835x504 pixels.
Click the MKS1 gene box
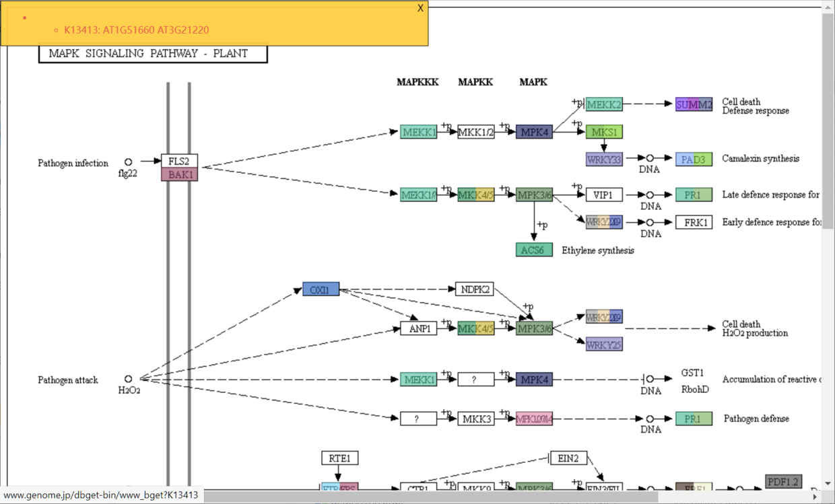coord(604,132)
